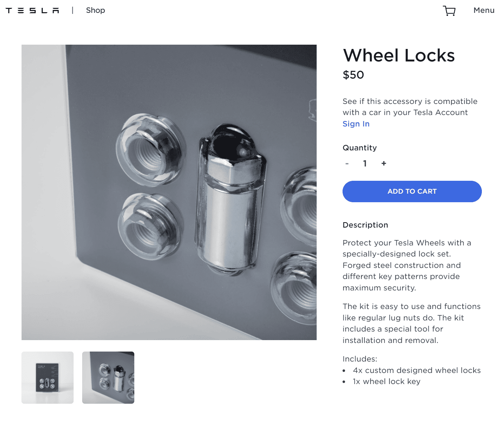
Task: Click the quantity number field
Action: (x=365, y=163)
